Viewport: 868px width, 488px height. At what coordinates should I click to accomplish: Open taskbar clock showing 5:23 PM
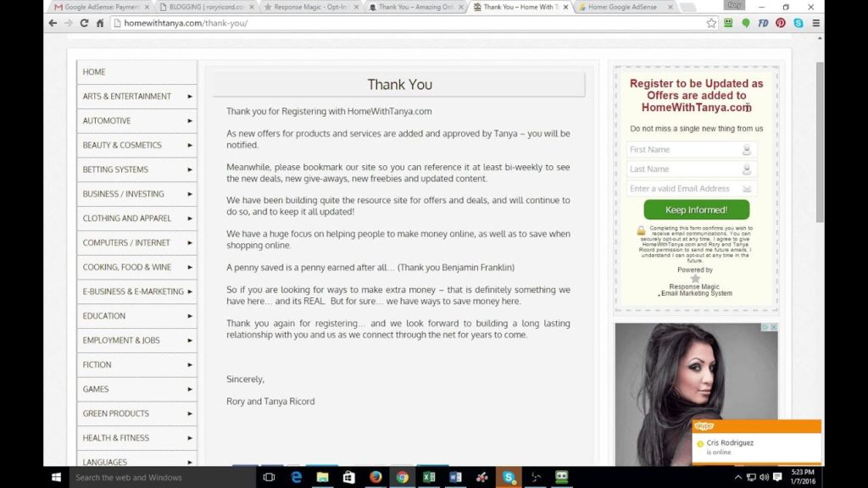pos(802,477)
